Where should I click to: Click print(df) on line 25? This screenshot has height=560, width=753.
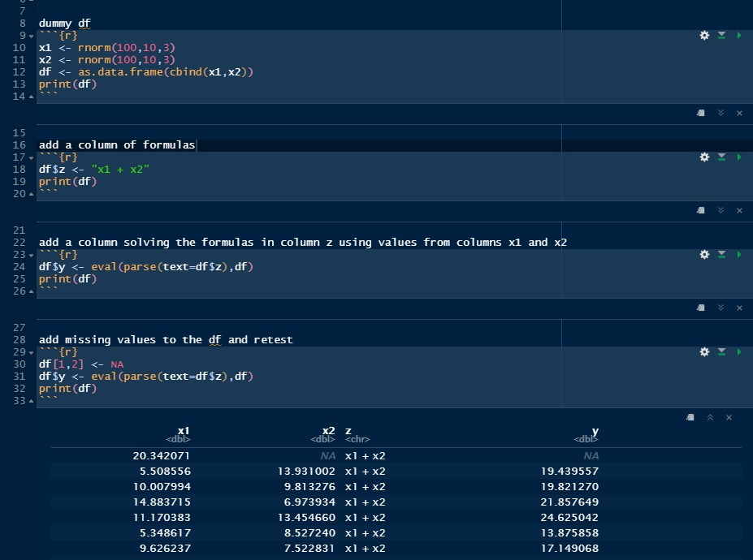click(x=67, y=279)
